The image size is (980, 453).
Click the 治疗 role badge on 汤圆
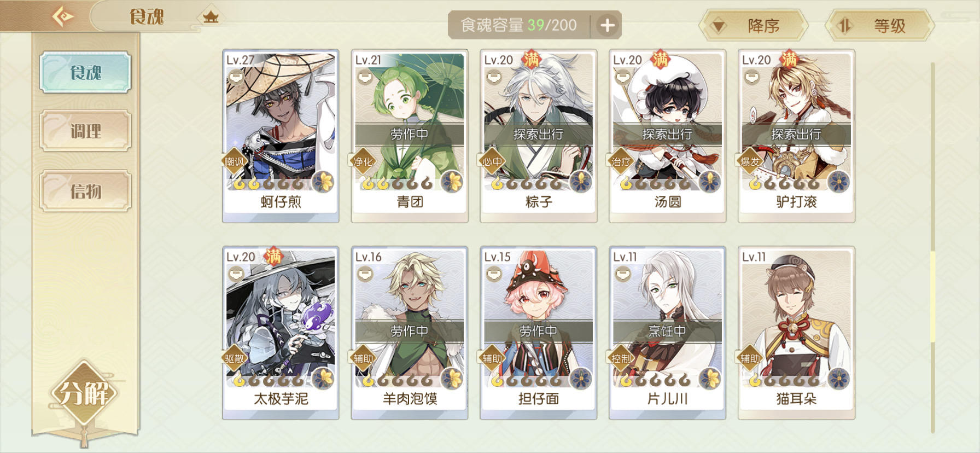pos(621,161)
